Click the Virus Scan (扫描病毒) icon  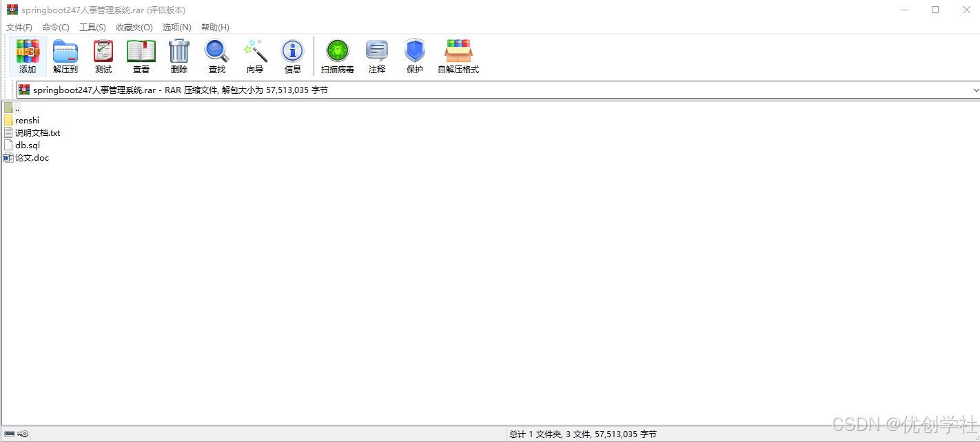point(338,51)
